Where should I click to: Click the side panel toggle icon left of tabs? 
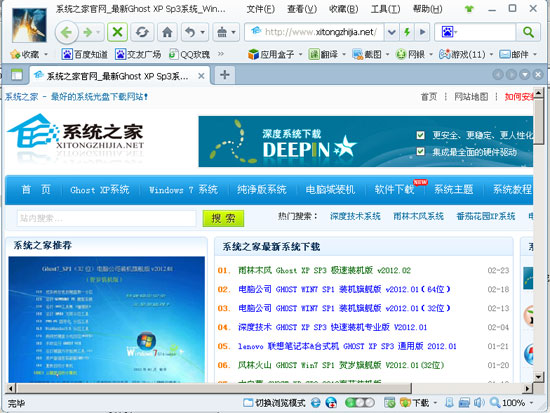tap(16, 75)
